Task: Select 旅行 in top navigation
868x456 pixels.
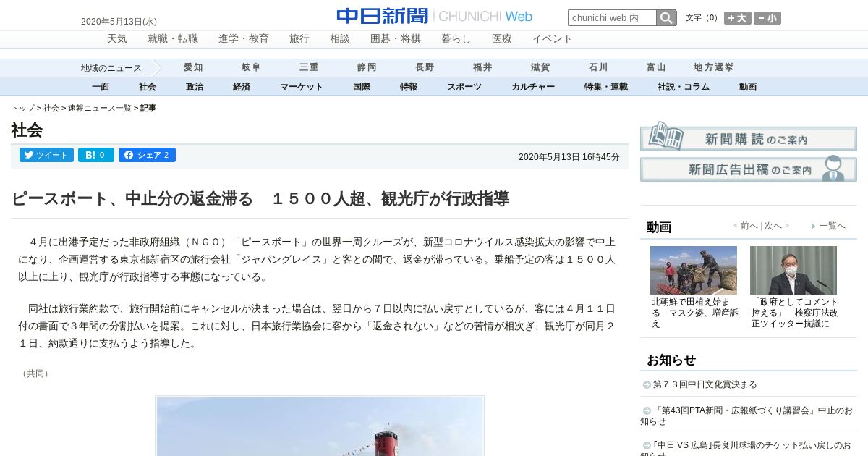Action: tap(299, 39)
